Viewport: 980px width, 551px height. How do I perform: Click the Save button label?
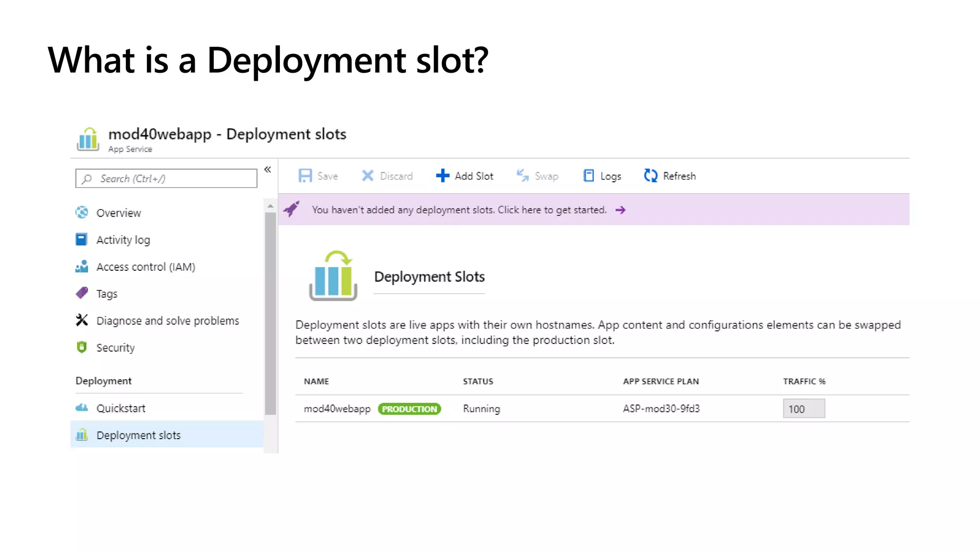point(327,176)
